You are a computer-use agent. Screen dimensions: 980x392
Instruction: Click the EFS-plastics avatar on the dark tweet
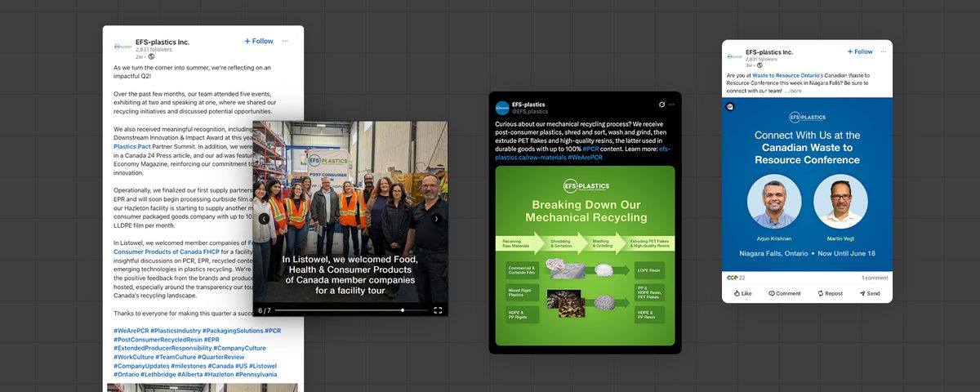[502, 108]
